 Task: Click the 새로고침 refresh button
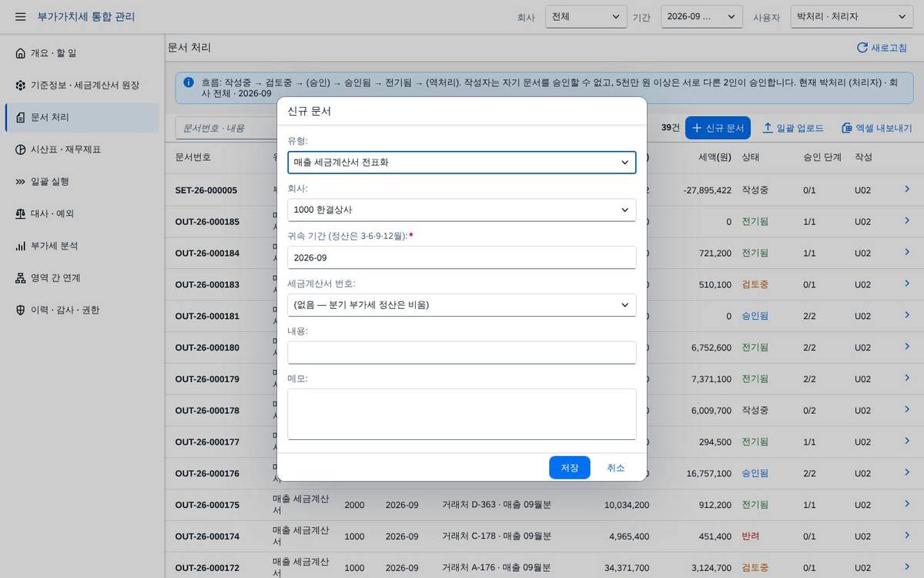882,48
